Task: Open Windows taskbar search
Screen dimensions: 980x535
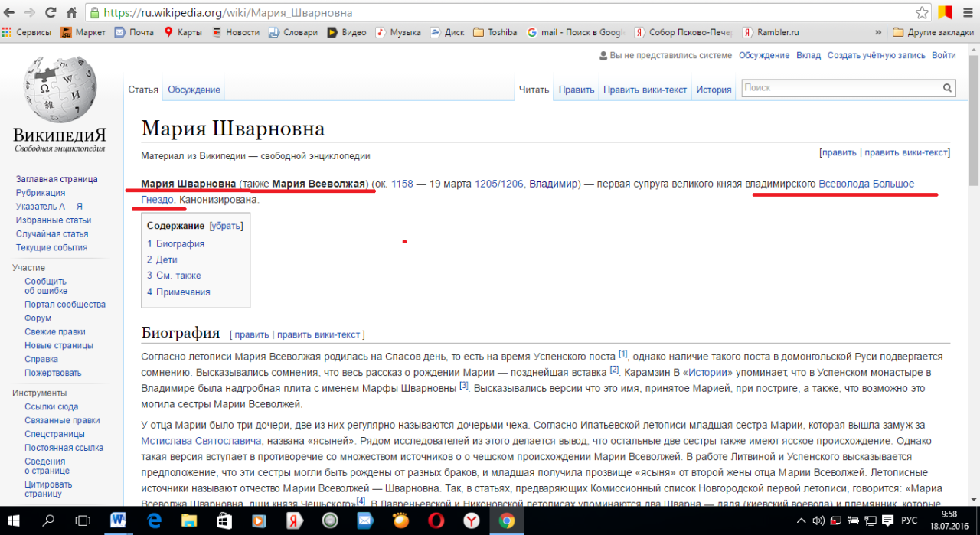Action: tap(48, 520)
